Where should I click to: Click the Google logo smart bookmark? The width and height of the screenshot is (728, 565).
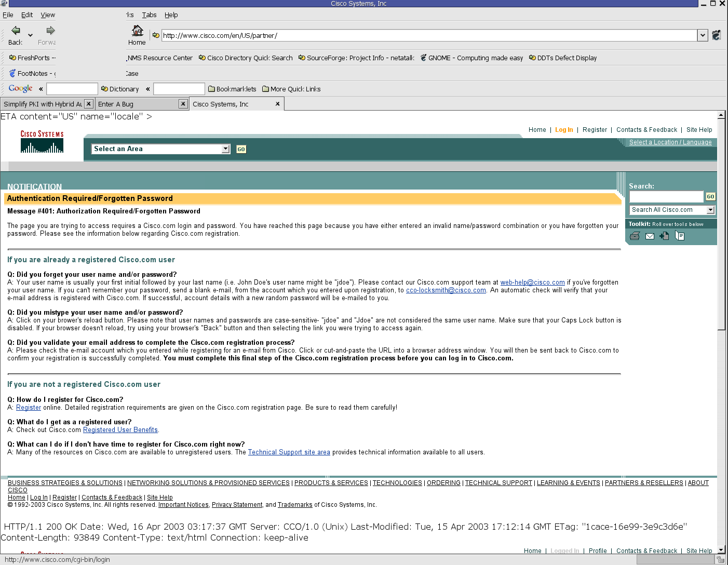(x=21, y=89)
